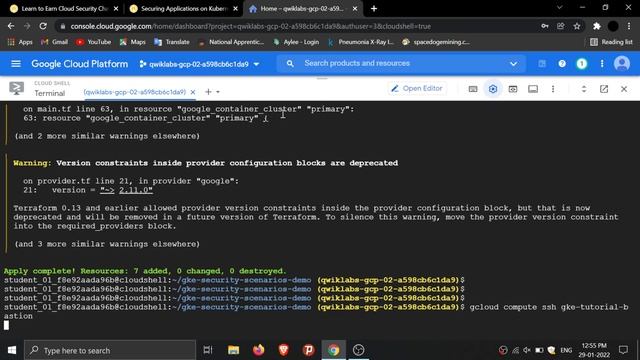
Task: Launch Brave browser from the taskbar
Action: coord(284,350)
